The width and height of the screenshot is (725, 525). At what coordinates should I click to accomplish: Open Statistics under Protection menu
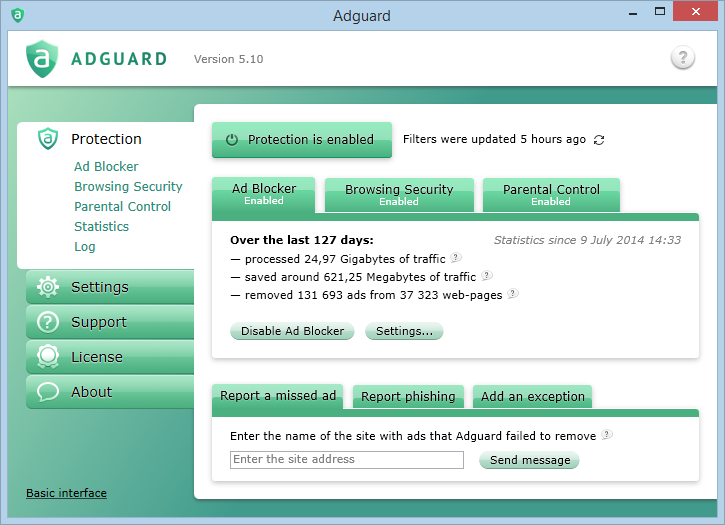pyautogui.click(x=101, y=227)
